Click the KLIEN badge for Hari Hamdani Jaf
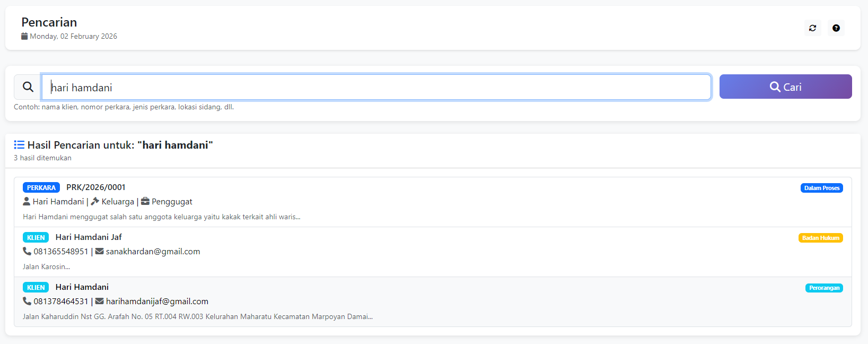868x344 pixels. [36, 237]
